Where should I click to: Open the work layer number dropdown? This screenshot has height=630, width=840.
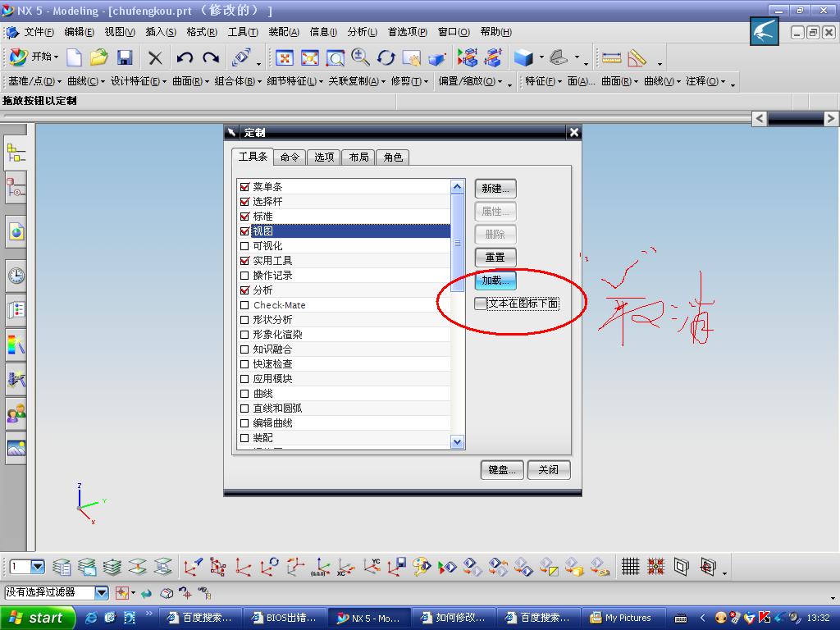pos(38,566)
